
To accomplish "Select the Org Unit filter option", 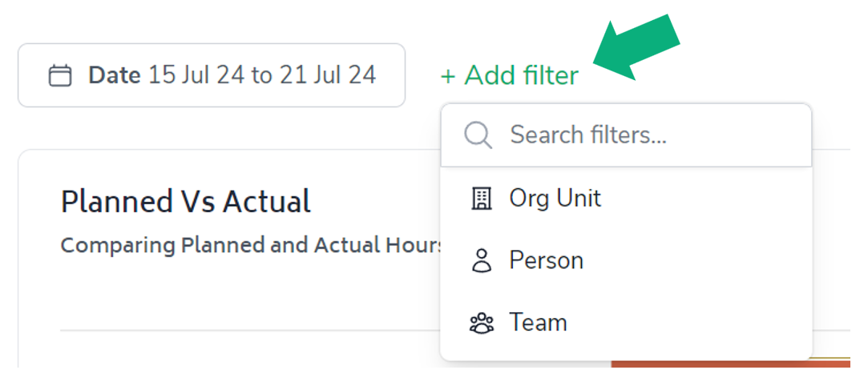I will (x=555, y=199).
